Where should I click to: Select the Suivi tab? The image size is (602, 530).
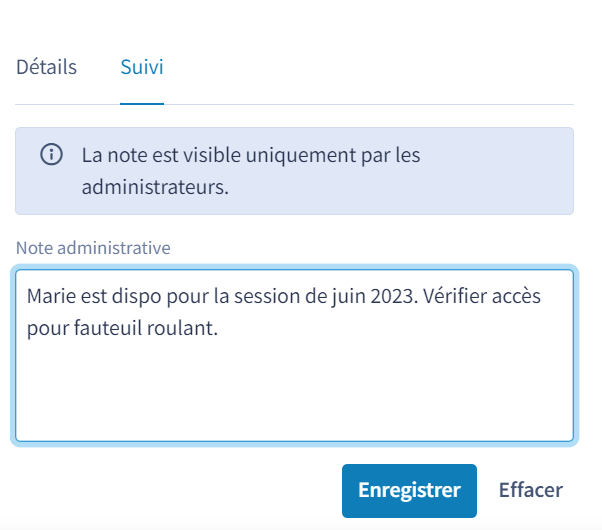click(142, 67)
